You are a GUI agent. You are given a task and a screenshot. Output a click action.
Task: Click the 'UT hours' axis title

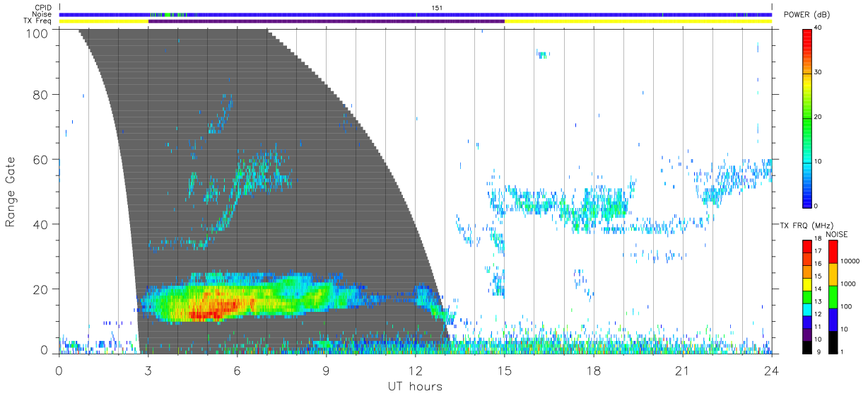[414, 386]
